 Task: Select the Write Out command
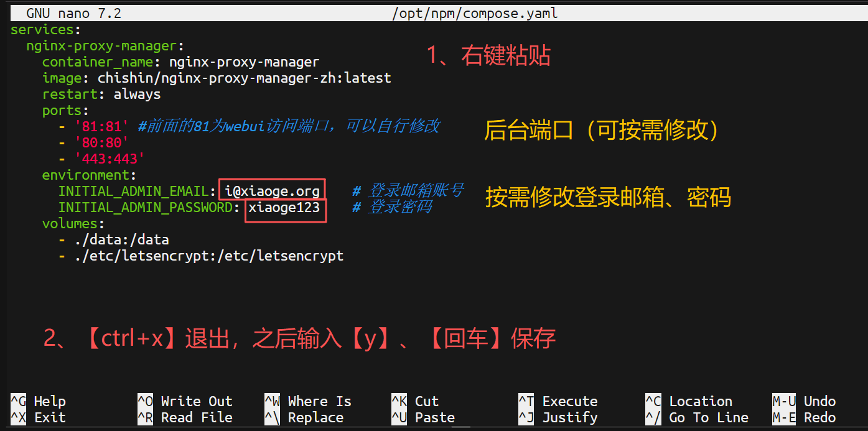[196, 401]
